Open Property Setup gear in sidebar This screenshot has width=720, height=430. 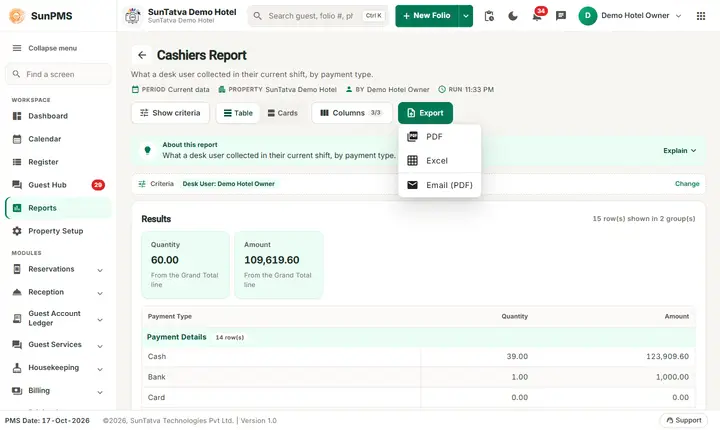point(17,231)
